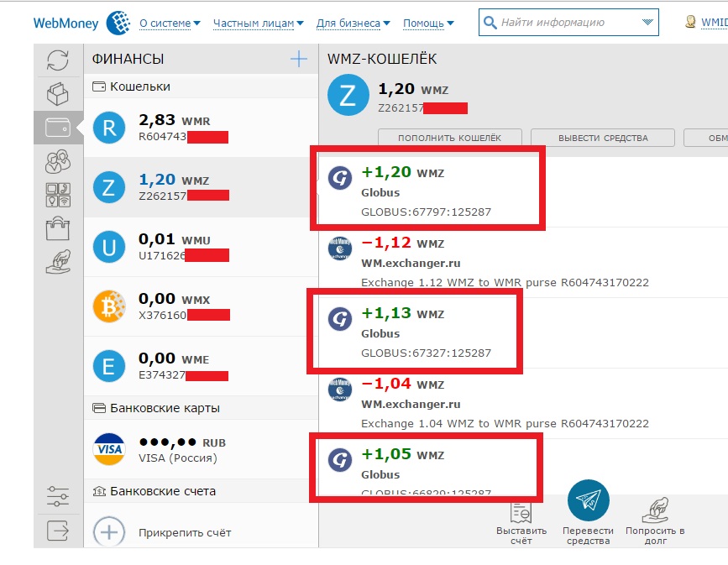Select the E icon of the WME wallet
Image resolution: width=728 pixels, height=565 pixels.
(x=109, y=366)
